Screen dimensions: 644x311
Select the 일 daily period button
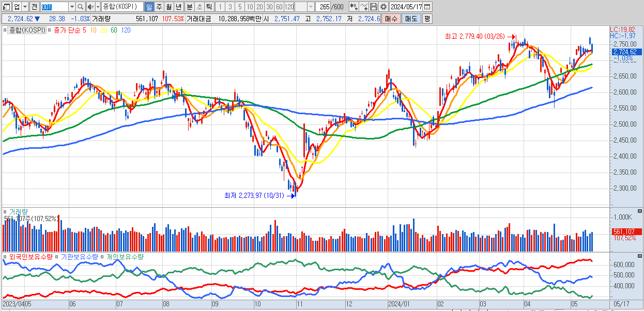(149, 7)
